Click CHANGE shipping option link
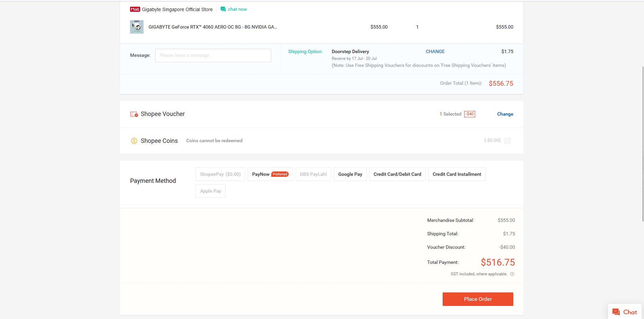 pyautogui.click(x=435, y=51)
